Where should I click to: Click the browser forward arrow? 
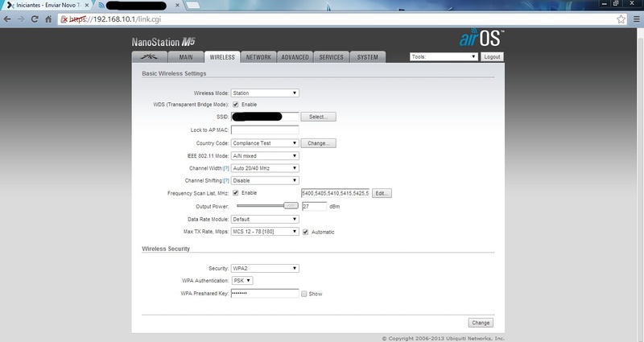click(21, 19)
